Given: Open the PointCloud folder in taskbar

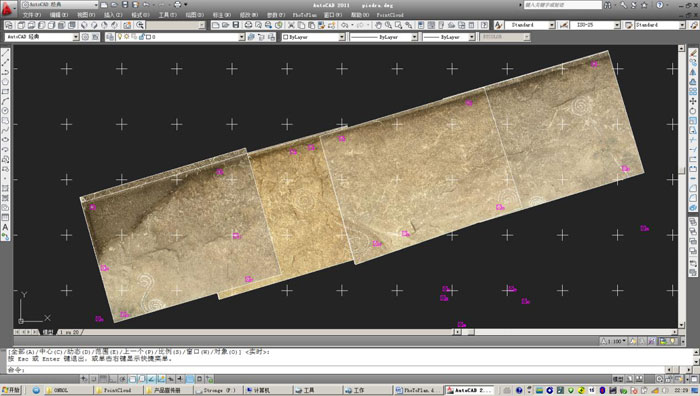Looking at the screenshot, I should pos(118,390).
